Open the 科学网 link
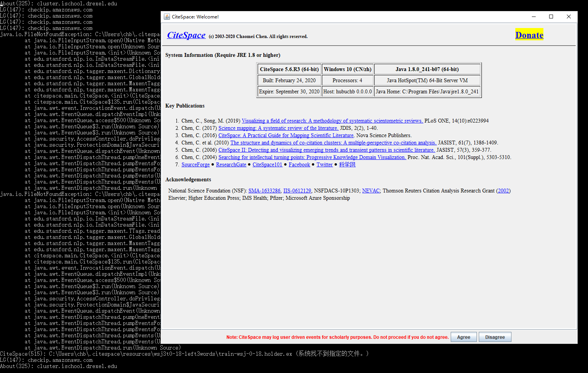 (347, 164)
